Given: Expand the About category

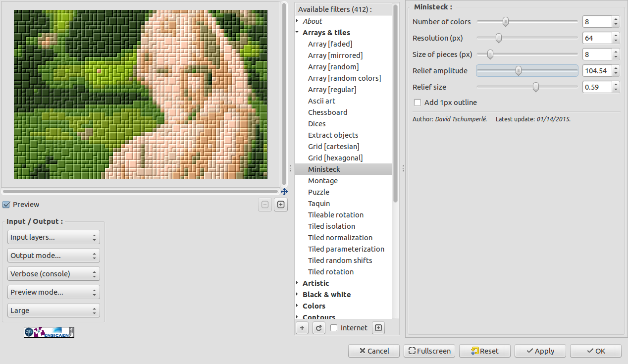Looking at the screenshot, I should (297, 21).
